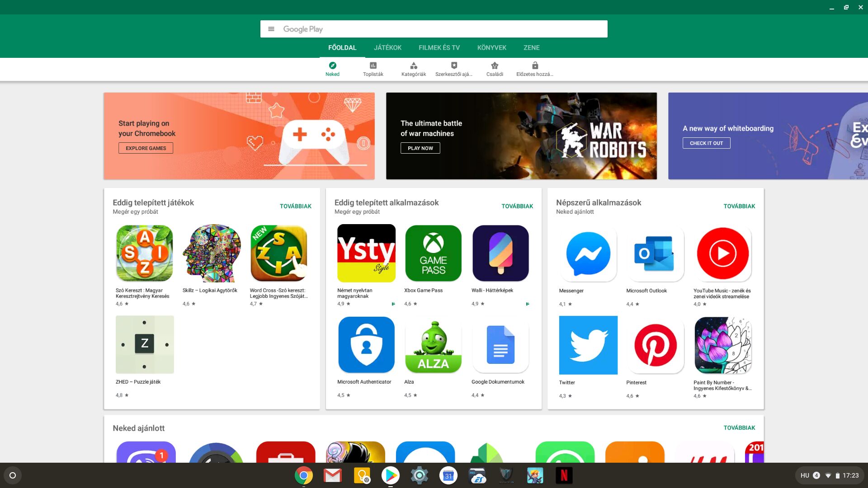Open Chrome from the shelf
The width and height of the screenshot is (868, 488).
304,475
